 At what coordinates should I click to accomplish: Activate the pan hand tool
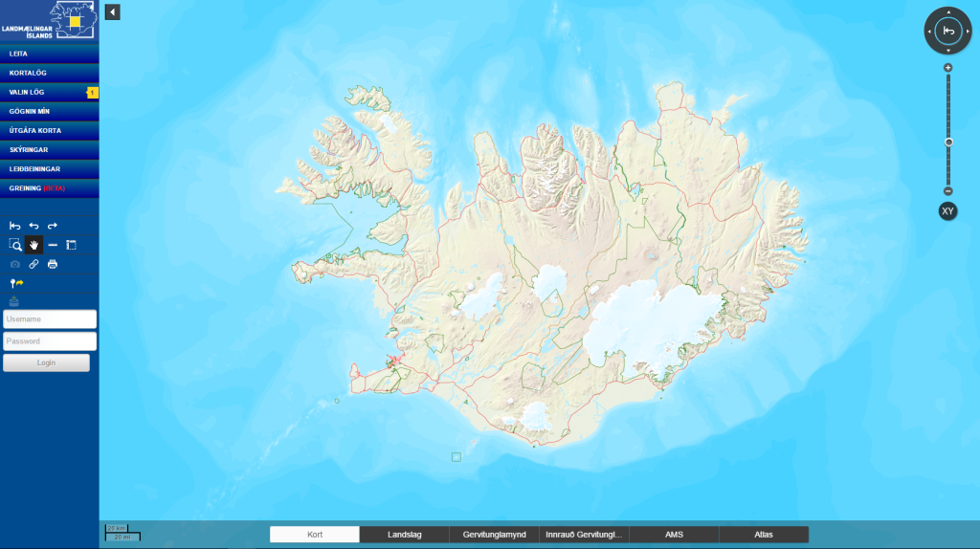coord(33,245)
